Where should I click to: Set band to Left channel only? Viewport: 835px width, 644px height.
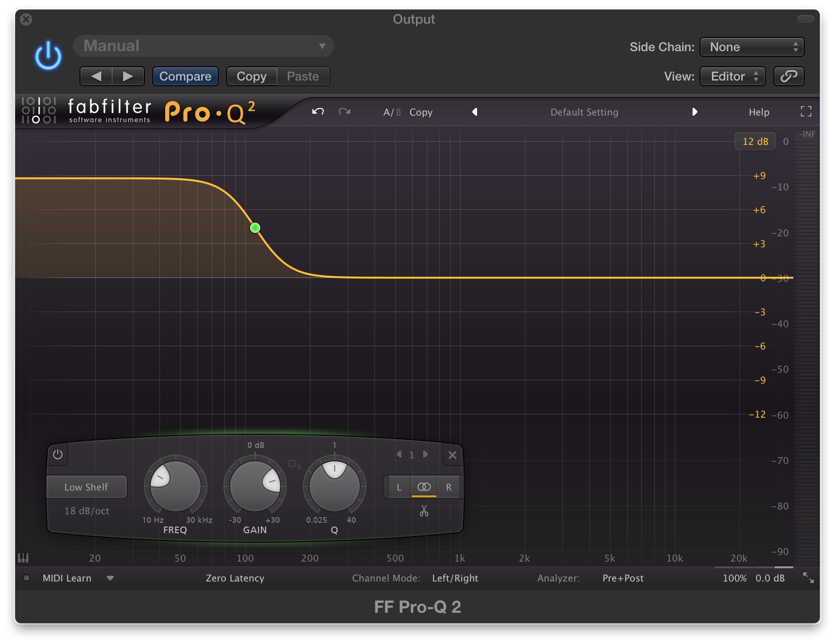[399, 487]
